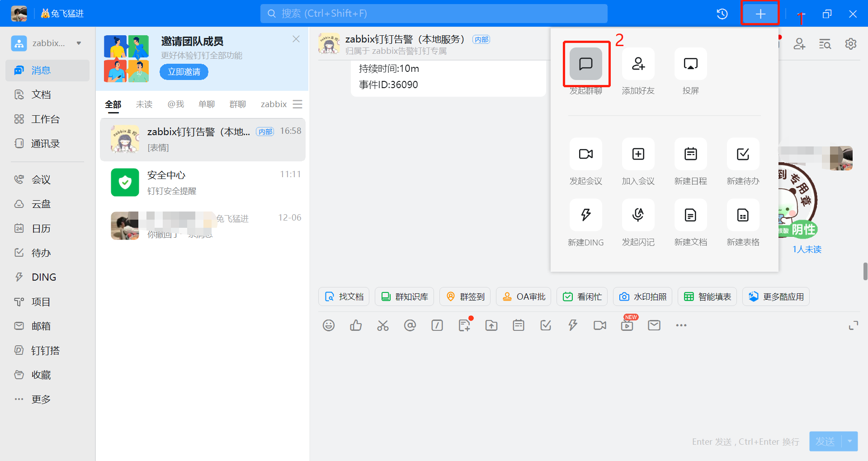Start a meeting with 发起会议

pos(586,154)
